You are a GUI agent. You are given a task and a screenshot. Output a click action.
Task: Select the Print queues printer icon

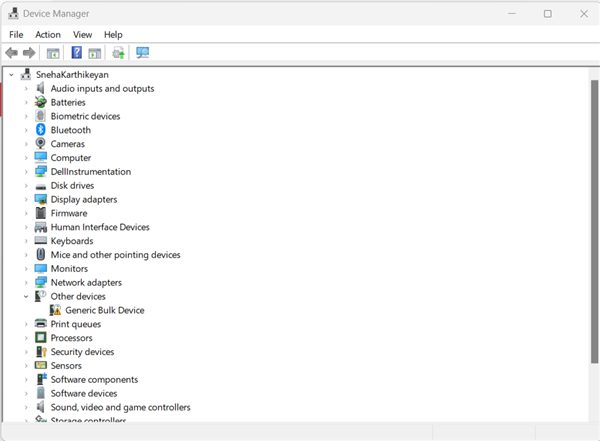(41, 323)
